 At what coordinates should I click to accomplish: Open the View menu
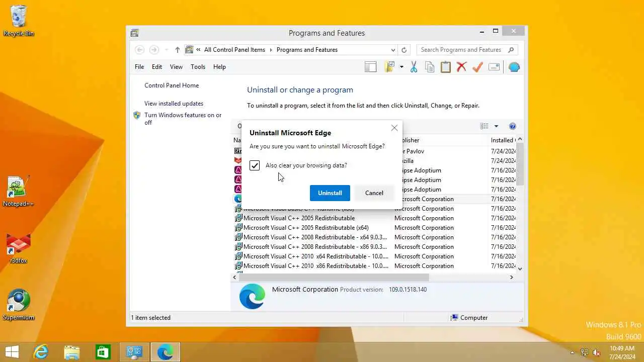pyautogui.click(x=176, y=67)
